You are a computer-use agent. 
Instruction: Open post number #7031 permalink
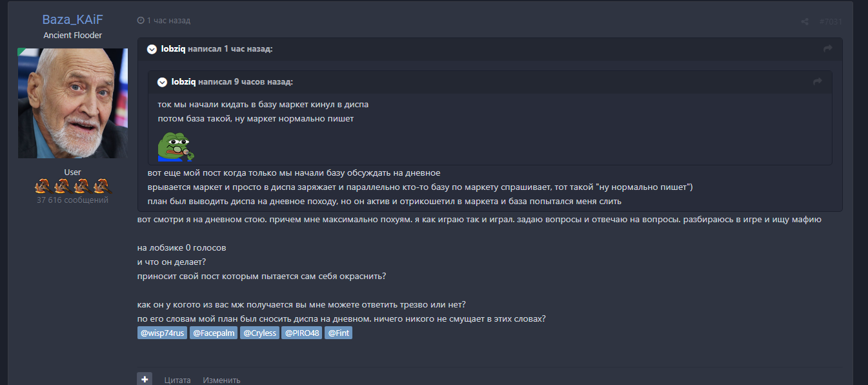tap(831, 21)
